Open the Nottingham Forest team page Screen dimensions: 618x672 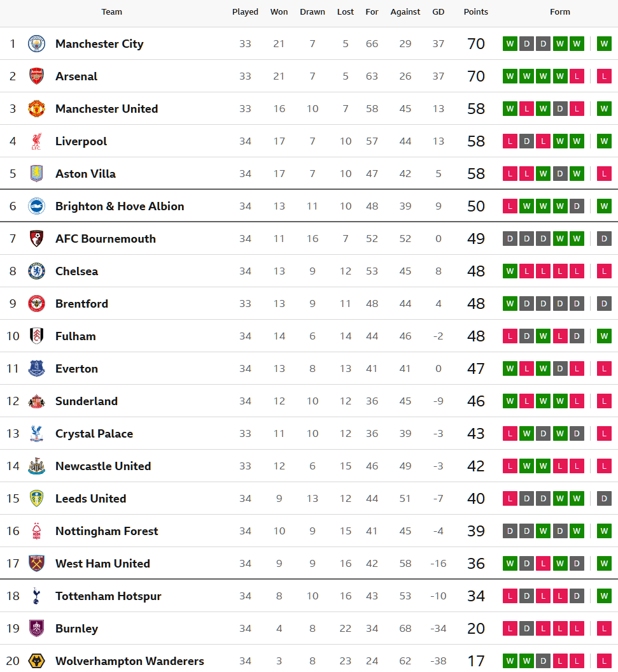[x=106, y=531]
